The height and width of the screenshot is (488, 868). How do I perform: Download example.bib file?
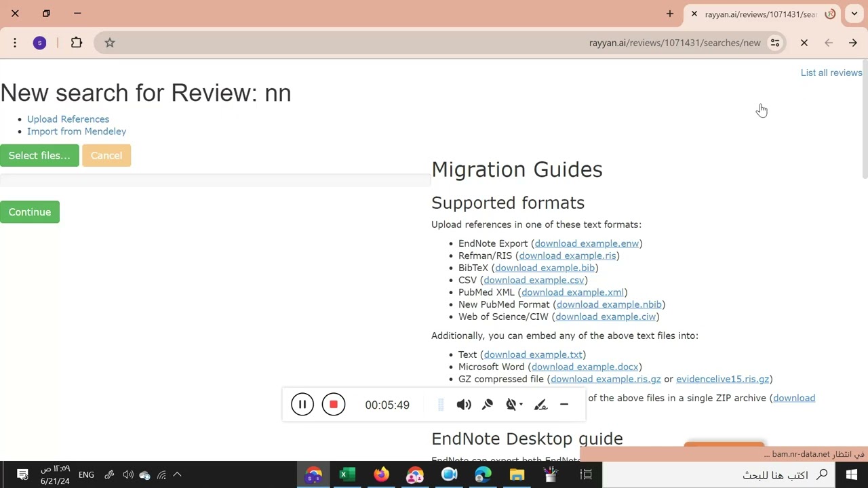pos(545,268)
